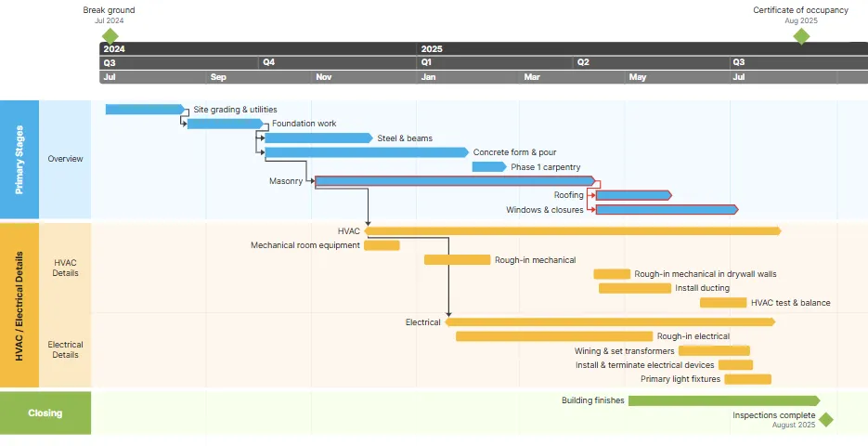This screenshot has height=446, width=868.
Task: Click the Rough-in electrical label
Action: [x=693, y=336]
